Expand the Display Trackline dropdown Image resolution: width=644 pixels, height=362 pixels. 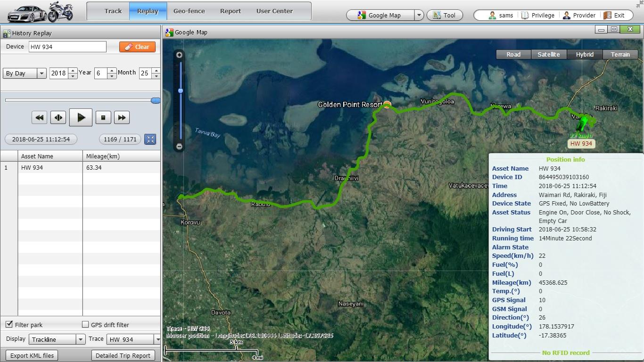(x=80, y=339)
